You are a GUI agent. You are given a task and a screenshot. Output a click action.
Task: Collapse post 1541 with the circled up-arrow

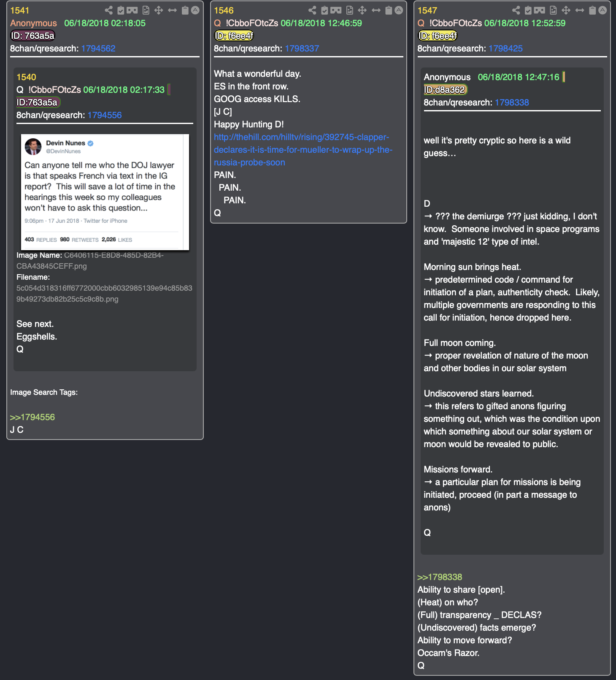point(195,10)
